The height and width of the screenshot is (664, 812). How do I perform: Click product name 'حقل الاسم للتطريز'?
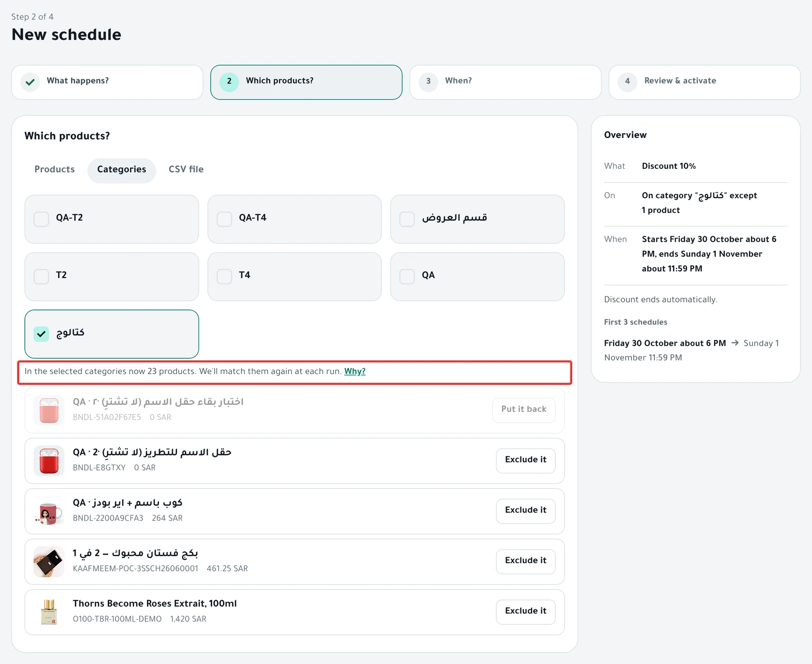(x=152, y=452)
